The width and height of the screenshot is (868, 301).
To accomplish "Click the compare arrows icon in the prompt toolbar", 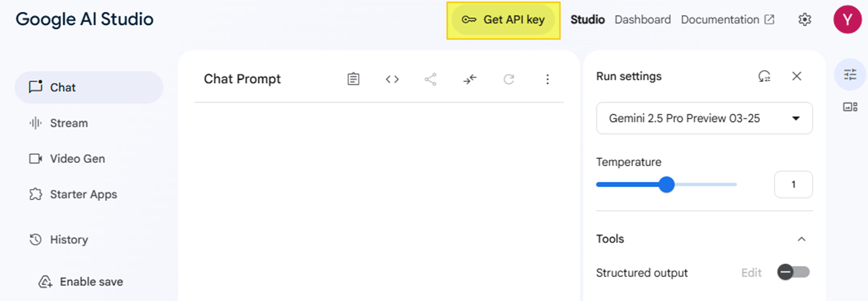I will tap(470, 79).
